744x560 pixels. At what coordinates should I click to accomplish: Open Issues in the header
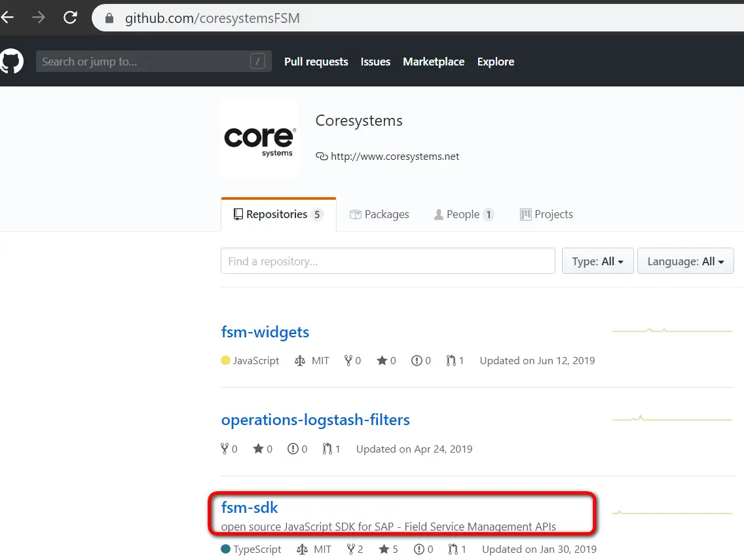375,62
